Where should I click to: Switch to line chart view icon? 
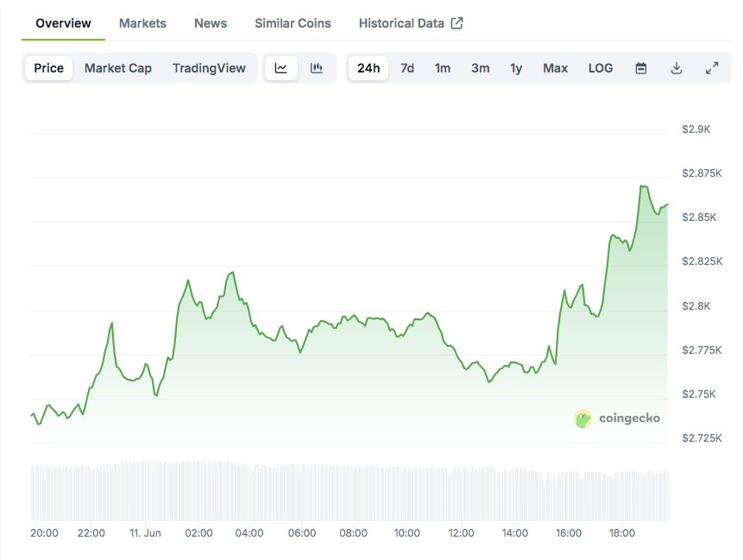tap(281, 68)
